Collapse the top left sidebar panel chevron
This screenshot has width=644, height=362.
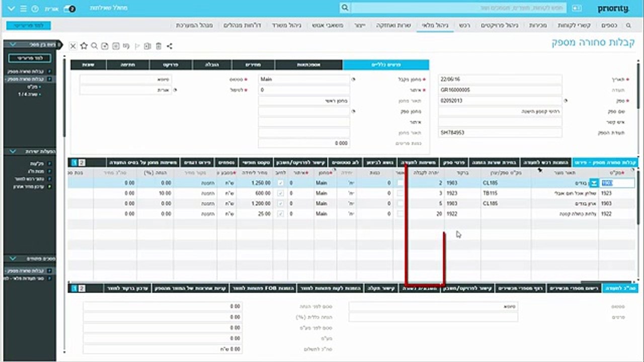[x=13, y=44]
